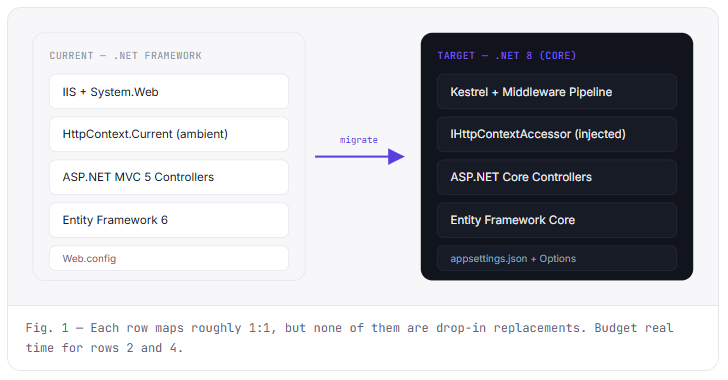728x380 pixels.
Task: Click the 'IIS + System.Web' box
Action: click(169, 92)
